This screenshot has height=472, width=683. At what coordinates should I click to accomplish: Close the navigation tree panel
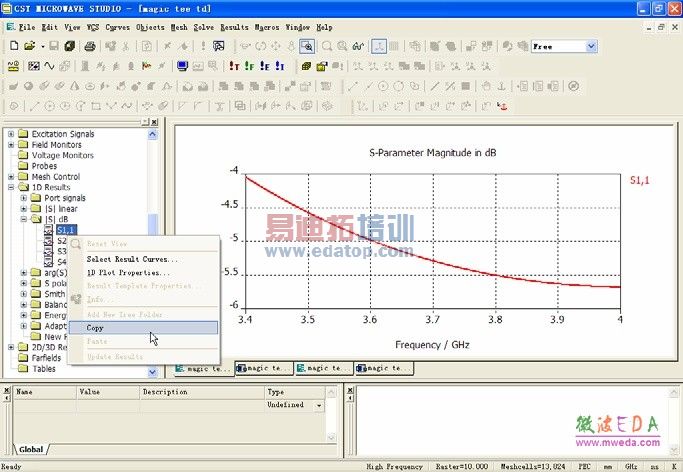[x=155, y=122]
